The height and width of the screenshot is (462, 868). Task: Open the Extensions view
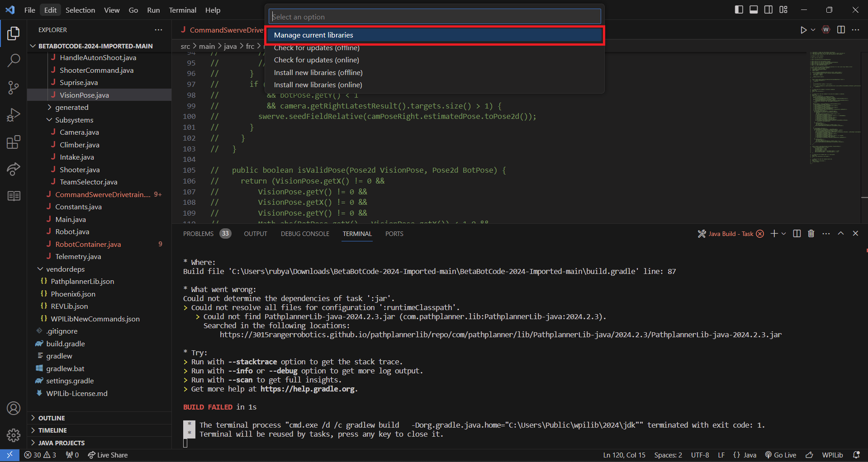tap(14, 142)
